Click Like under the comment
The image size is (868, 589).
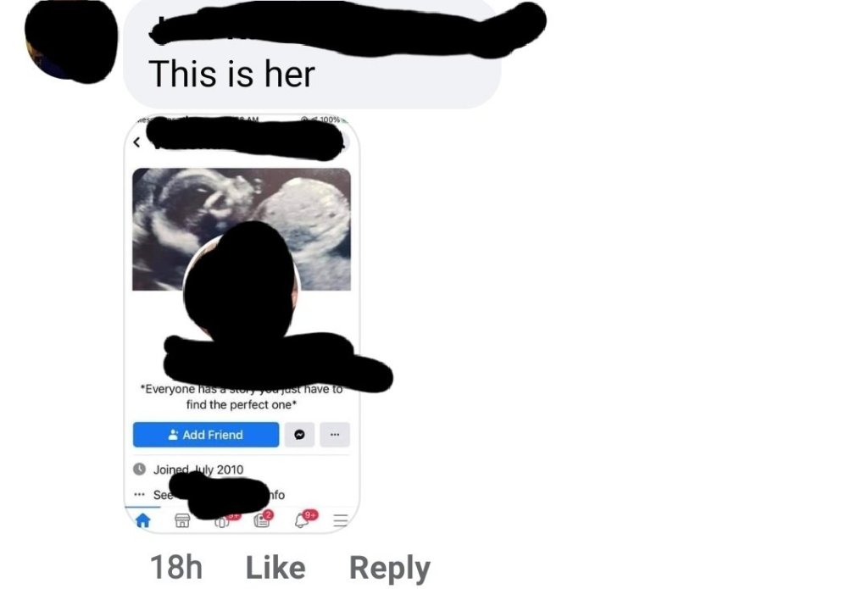click(275, 568)
